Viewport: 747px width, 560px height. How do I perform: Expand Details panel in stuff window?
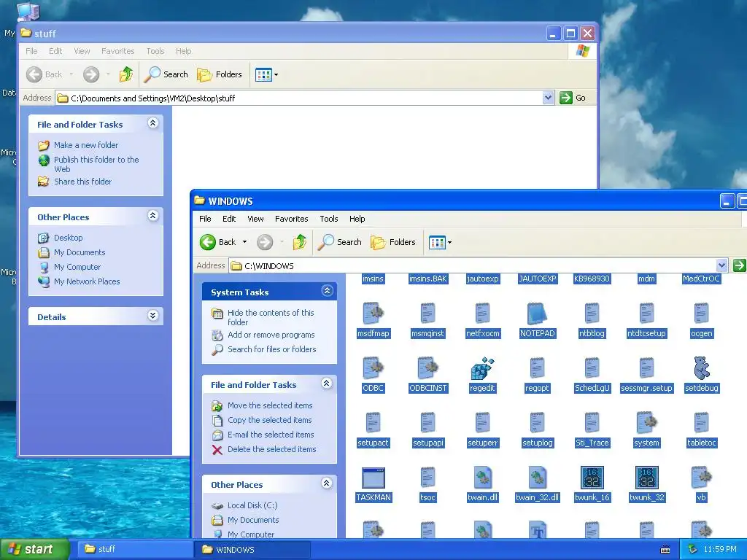click(153, 316)
